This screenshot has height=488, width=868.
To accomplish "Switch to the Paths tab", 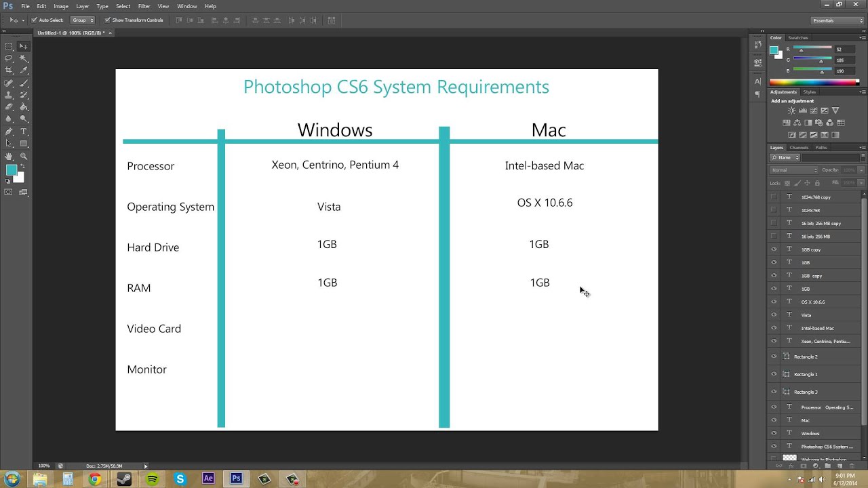I will pyautogui.click(x=821, y=148).
